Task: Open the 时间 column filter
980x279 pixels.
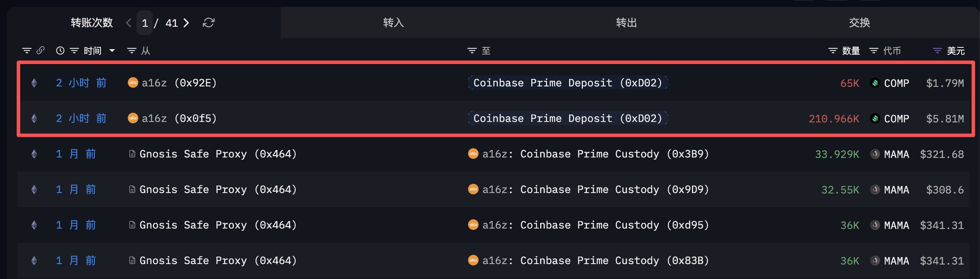Action: (x=74, y=51)
